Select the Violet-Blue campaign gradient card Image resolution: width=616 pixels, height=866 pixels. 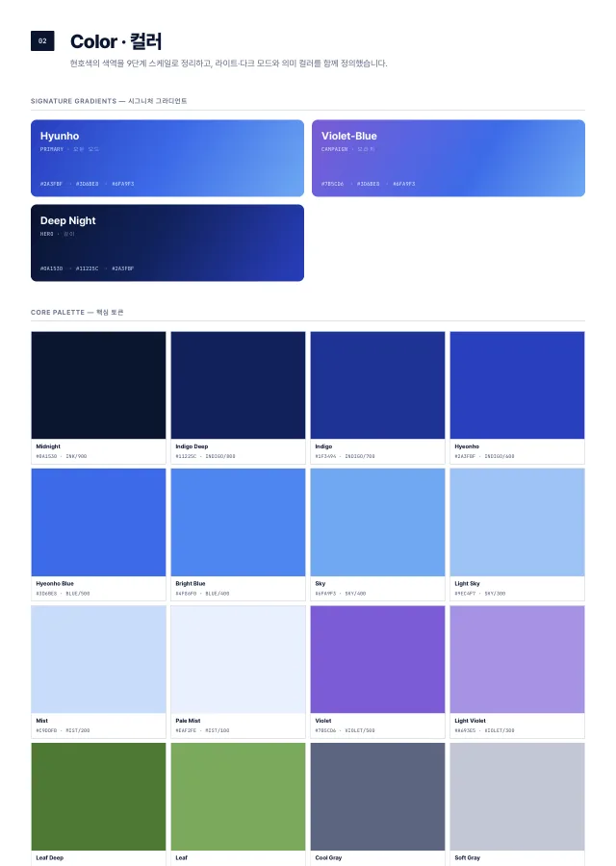[x=449, y=158]
